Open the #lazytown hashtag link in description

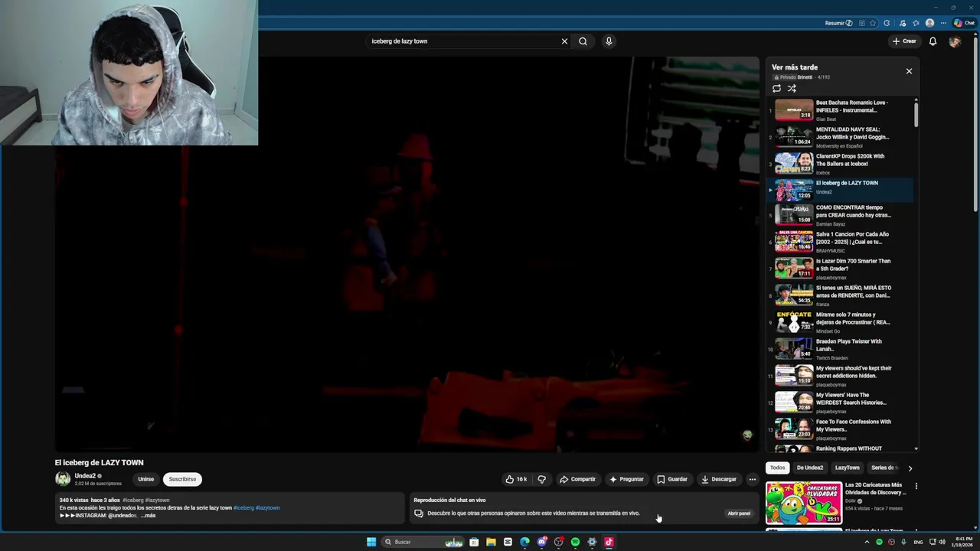(267, 508)
